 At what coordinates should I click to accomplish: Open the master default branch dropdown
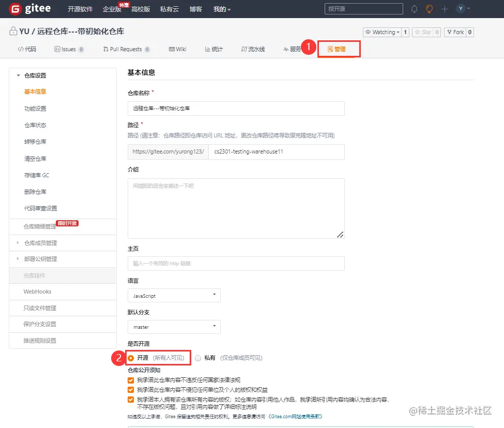pos(174,327)
